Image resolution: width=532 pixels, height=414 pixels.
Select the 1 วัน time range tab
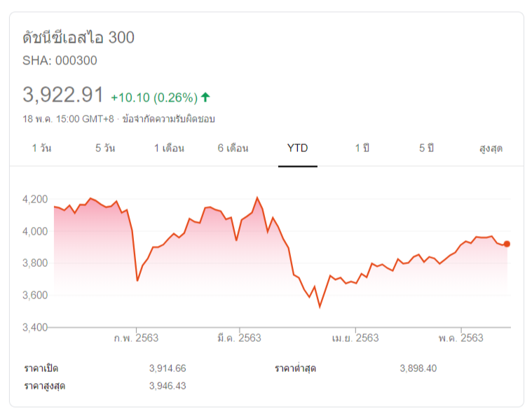coord(41,149)
